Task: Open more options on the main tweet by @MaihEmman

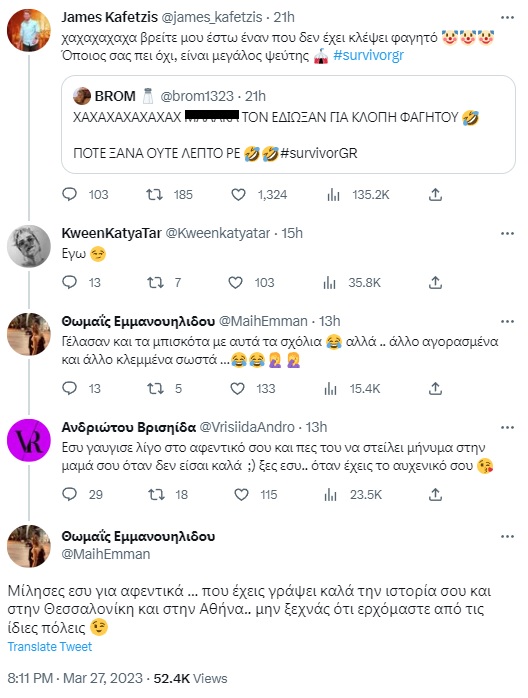Action: (x=508, y=536)
